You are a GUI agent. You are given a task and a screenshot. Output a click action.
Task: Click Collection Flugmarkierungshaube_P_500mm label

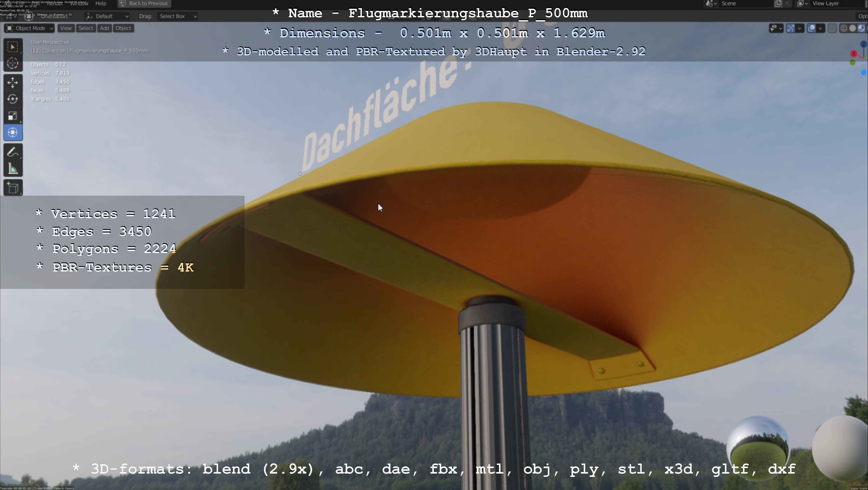(x=89, y=51)
